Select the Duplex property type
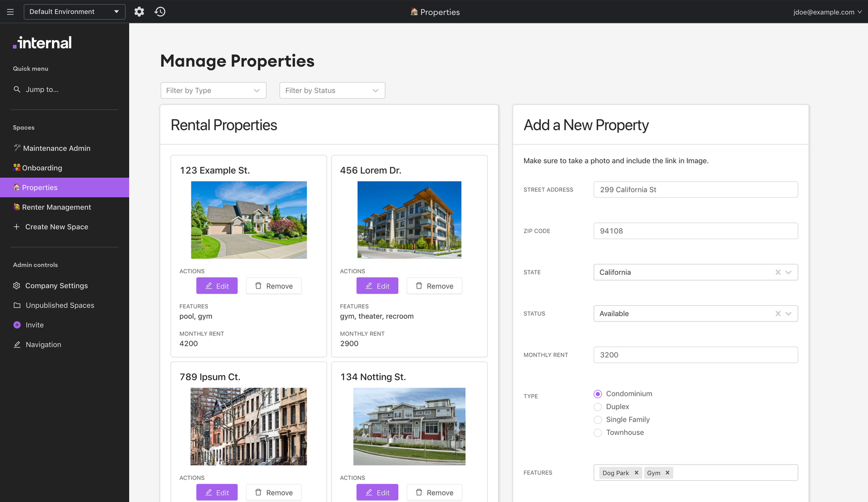The height and width of the screenshot is (502, 868). 598,407
